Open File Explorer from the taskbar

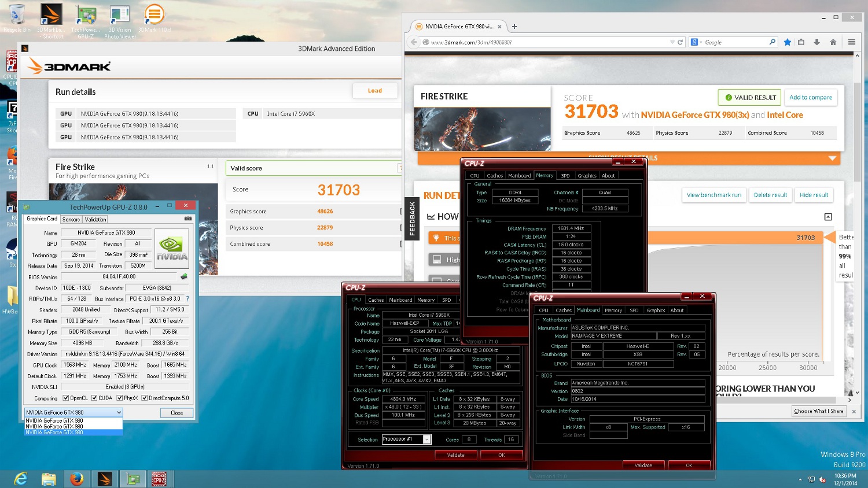pyautogui.click(x=49, y=479)
